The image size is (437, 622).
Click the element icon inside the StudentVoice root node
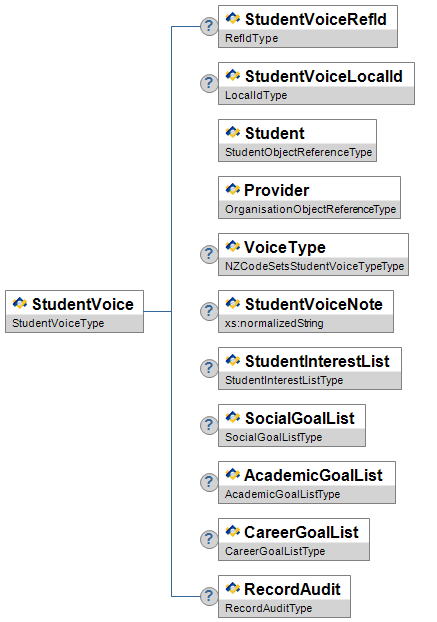20,303
